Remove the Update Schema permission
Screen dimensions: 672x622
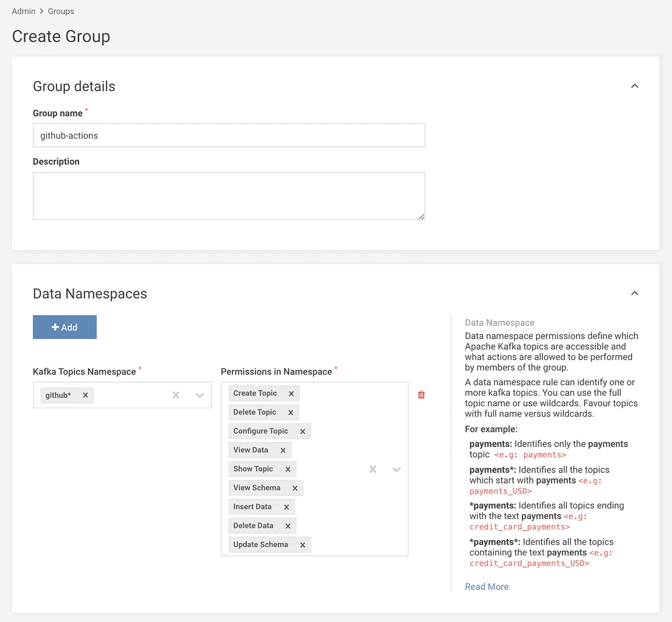[x=302, y=544]
